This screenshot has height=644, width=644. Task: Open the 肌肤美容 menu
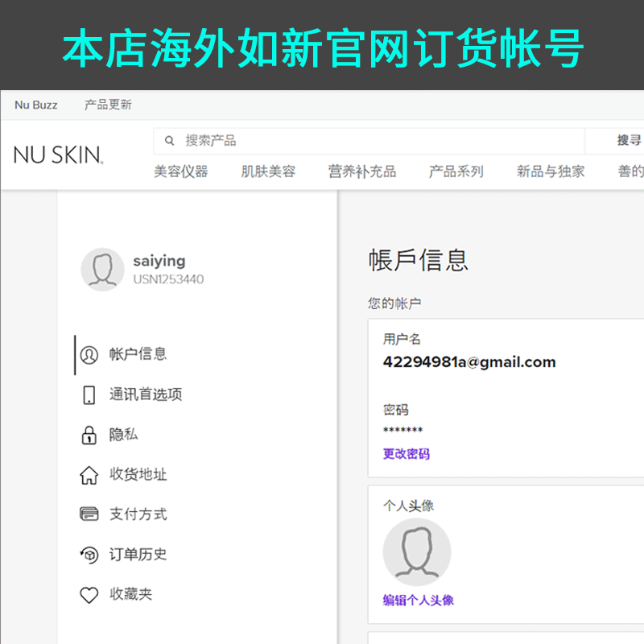pos(268,171)
